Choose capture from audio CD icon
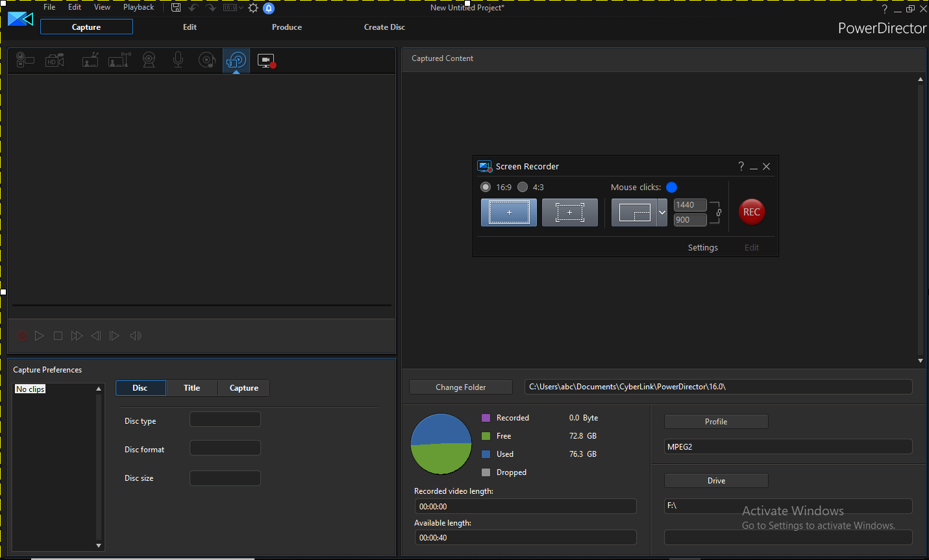 207,60
